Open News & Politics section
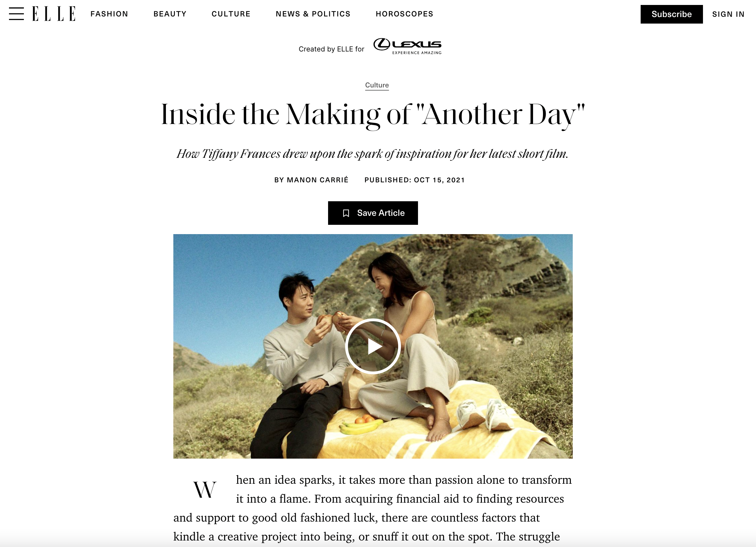Image resolution: width=756 pixels, height=547 pixels. (313, 14)
